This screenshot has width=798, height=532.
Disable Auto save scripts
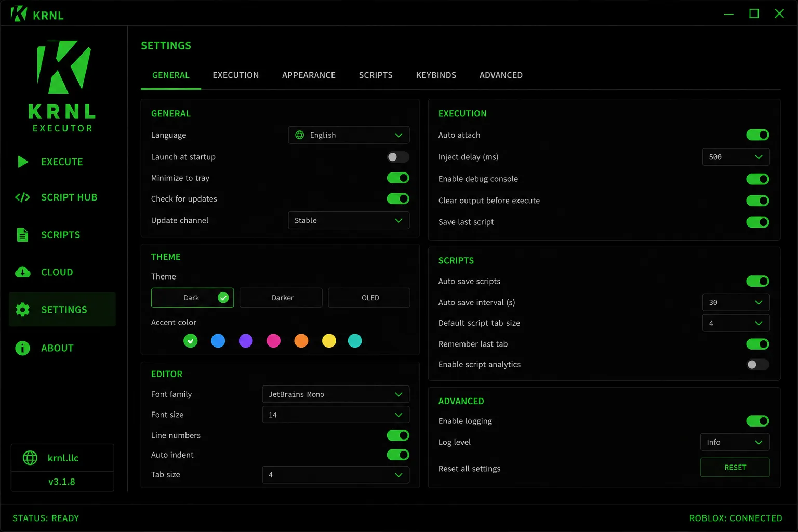point(757,281)
